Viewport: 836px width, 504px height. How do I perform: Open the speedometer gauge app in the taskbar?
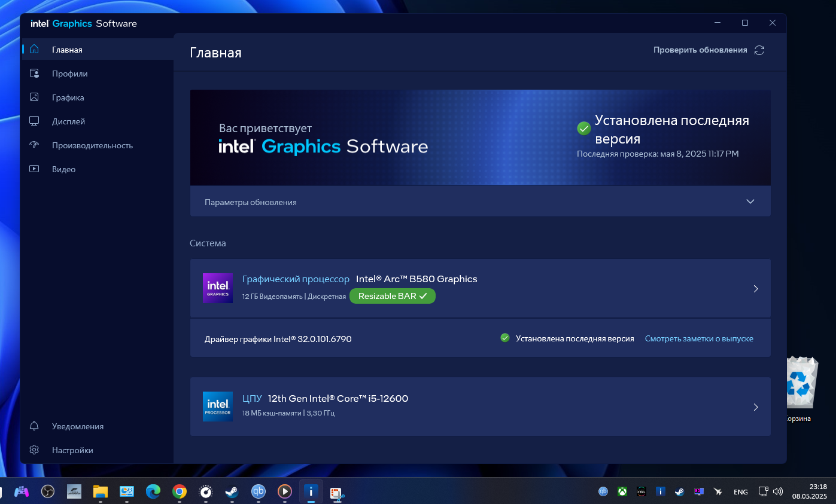click(x=206, y=491)
